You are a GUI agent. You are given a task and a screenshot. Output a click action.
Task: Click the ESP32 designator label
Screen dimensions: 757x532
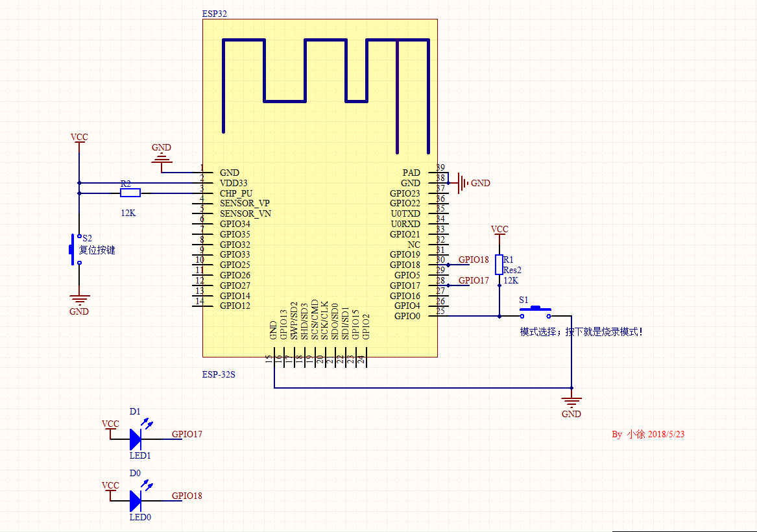pyautogui.click(x=214, y=14)
